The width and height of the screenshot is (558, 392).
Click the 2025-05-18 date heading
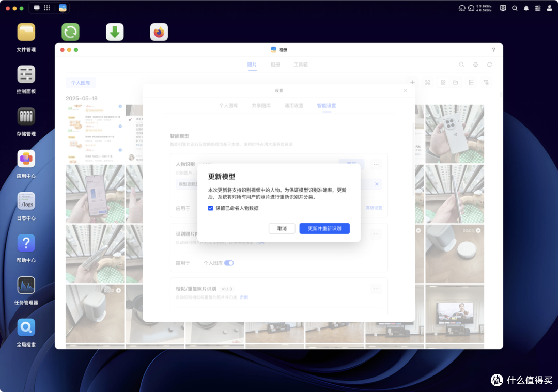click(82, 98)
